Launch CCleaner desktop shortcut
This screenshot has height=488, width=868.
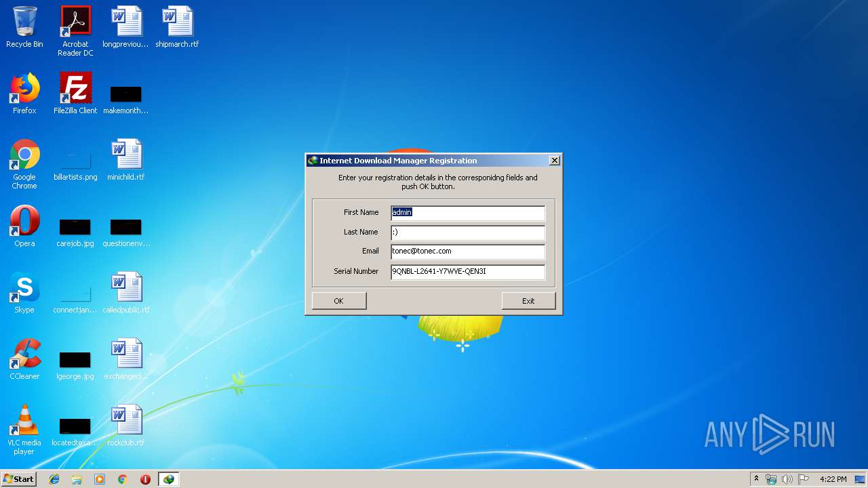[24, 359]
